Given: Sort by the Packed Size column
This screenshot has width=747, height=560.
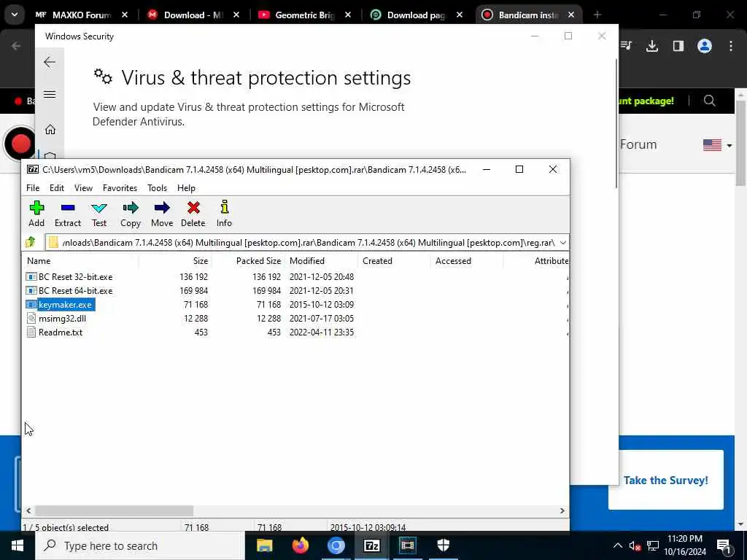Looking at the screenshot, I should [248, 261].
